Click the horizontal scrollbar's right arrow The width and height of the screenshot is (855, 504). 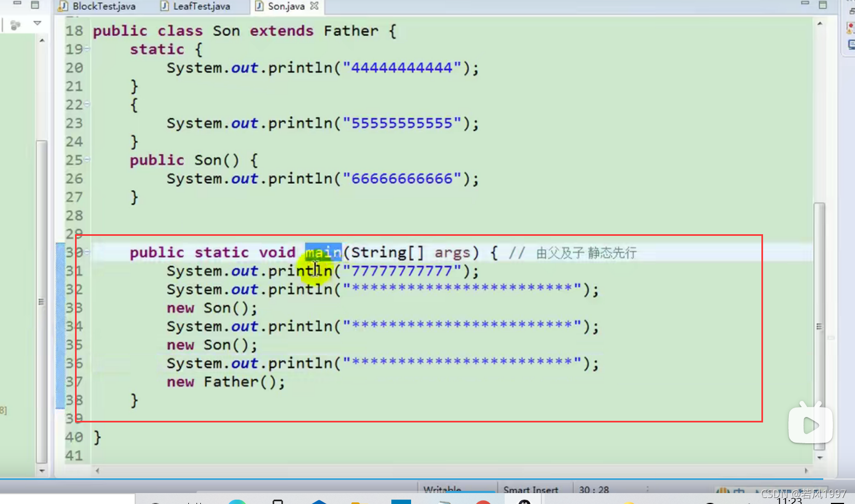coord(806,470)
